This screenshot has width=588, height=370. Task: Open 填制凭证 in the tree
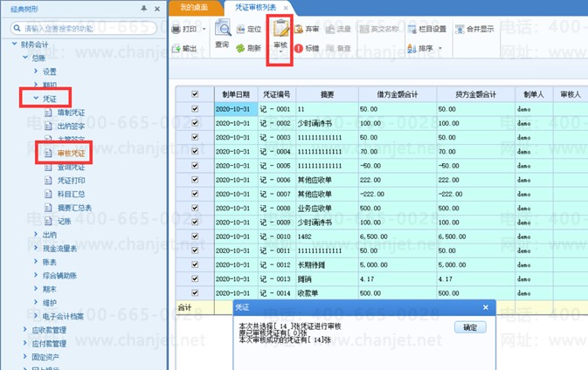point(71,113)
